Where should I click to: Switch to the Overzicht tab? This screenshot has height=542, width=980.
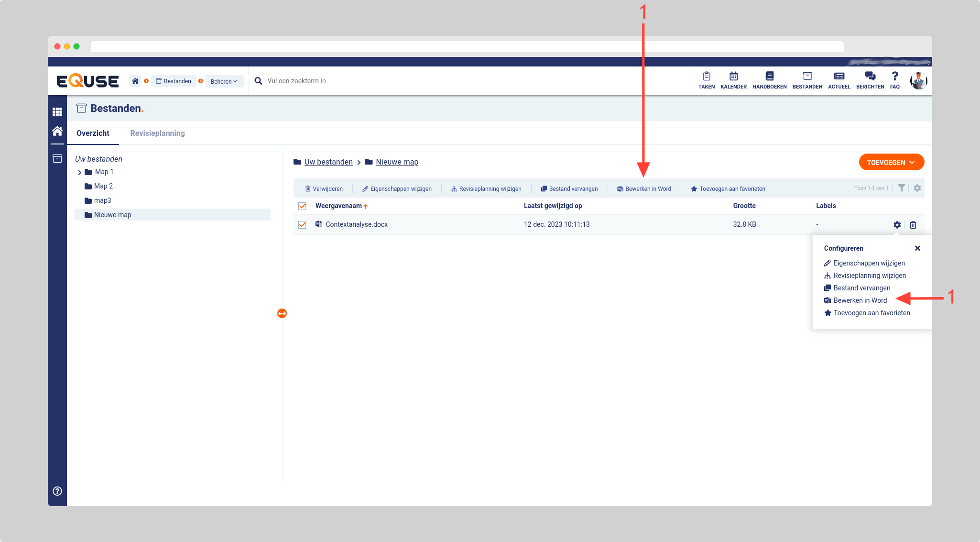[x=93, y=133]
